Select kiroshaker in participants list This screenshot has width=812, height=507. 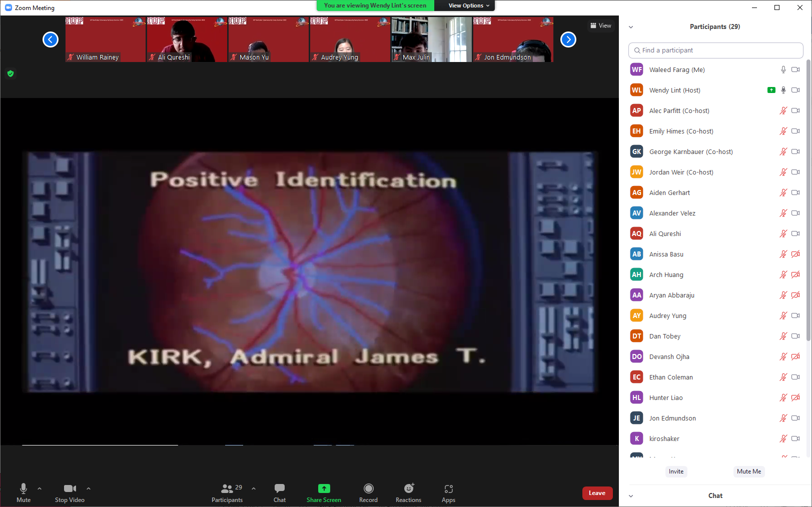715,438
